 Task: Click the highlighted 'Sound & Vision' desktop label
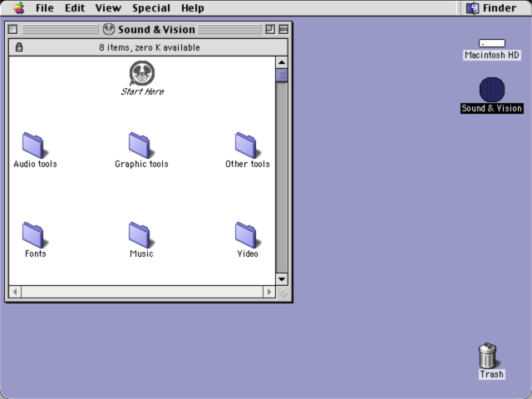point(492,108)
